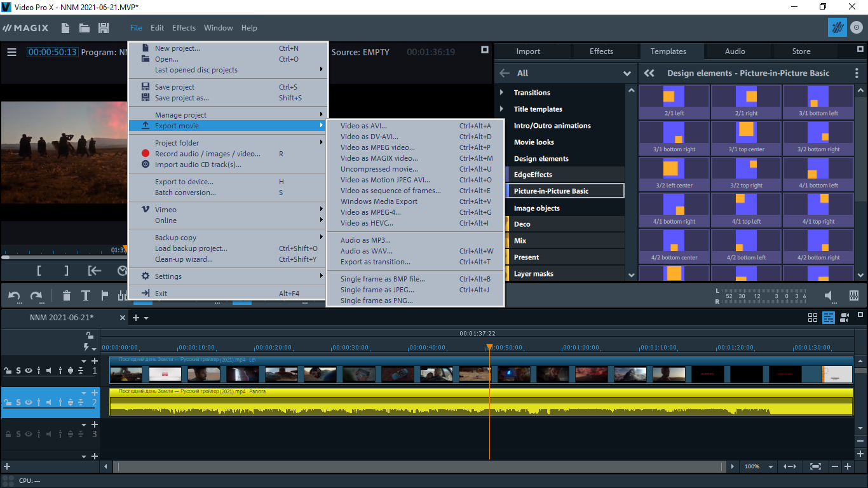
Task: Open the All category dropdown
Action: point(627,74)
